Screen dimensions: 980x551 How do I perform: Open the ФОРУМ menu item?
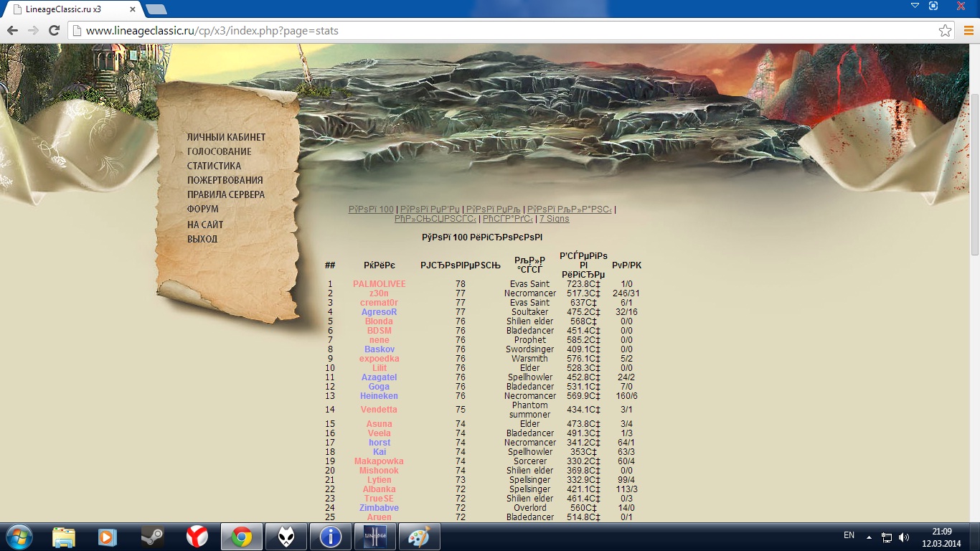pos(203,209)
